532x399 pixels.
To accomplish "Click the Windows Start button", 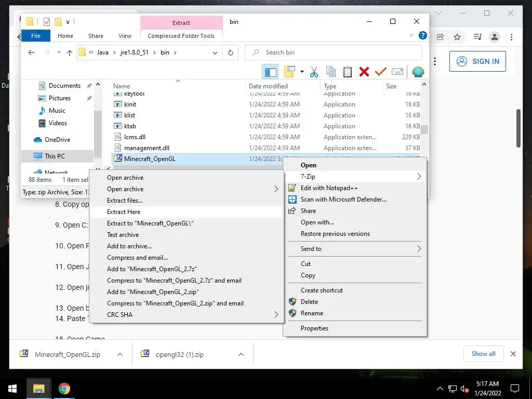I will tap(12, 389).
